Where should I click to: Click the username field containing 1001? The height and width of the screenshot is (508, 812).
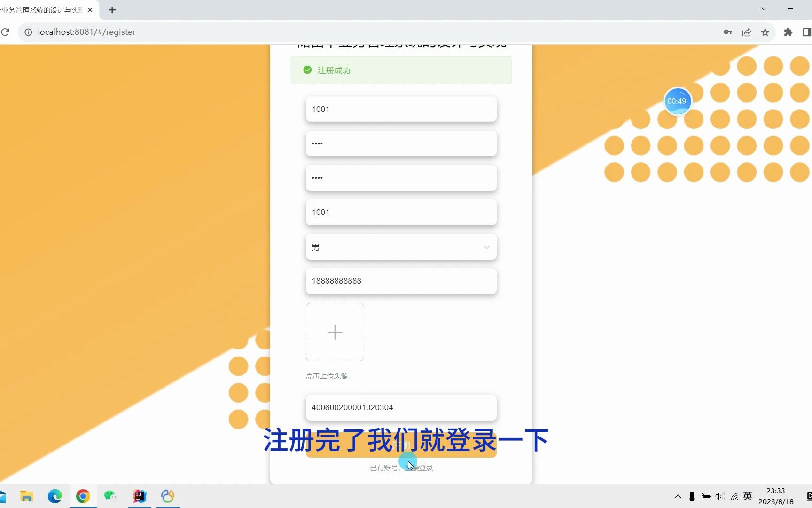coord(401,109)
